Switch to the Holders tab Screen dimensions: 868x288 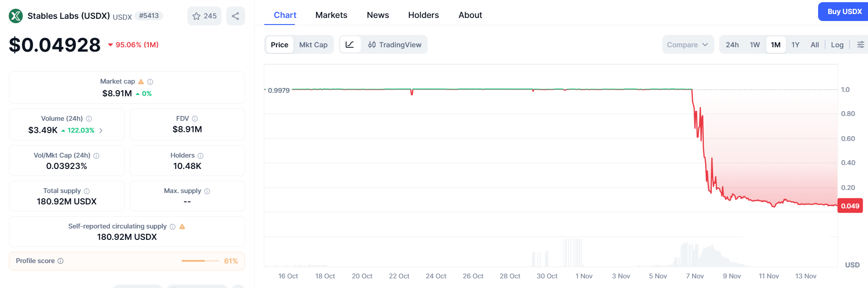click(x=423, y=15)
